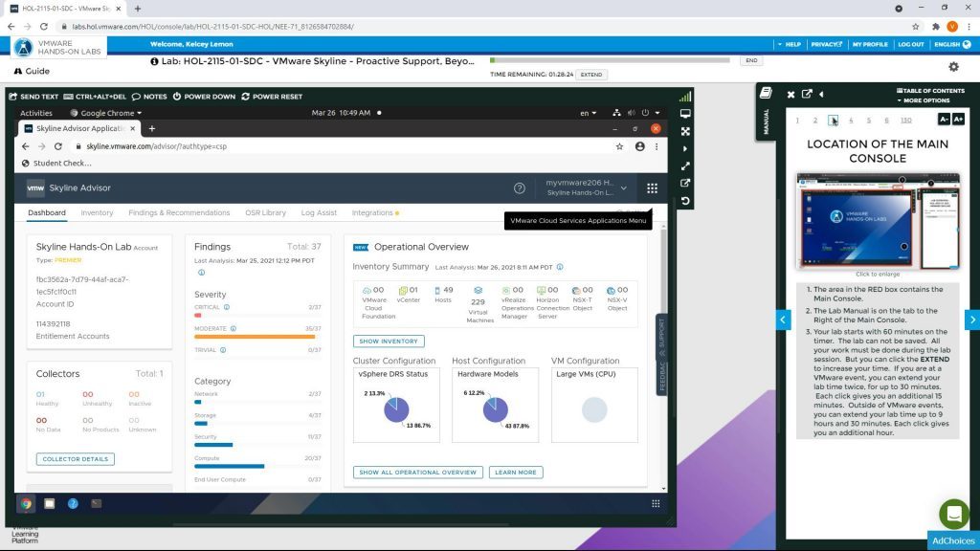The height and width of the screenshot is (551, 980).
Task: Collapse the manual panel with left arrow
Action: [821, 95]
